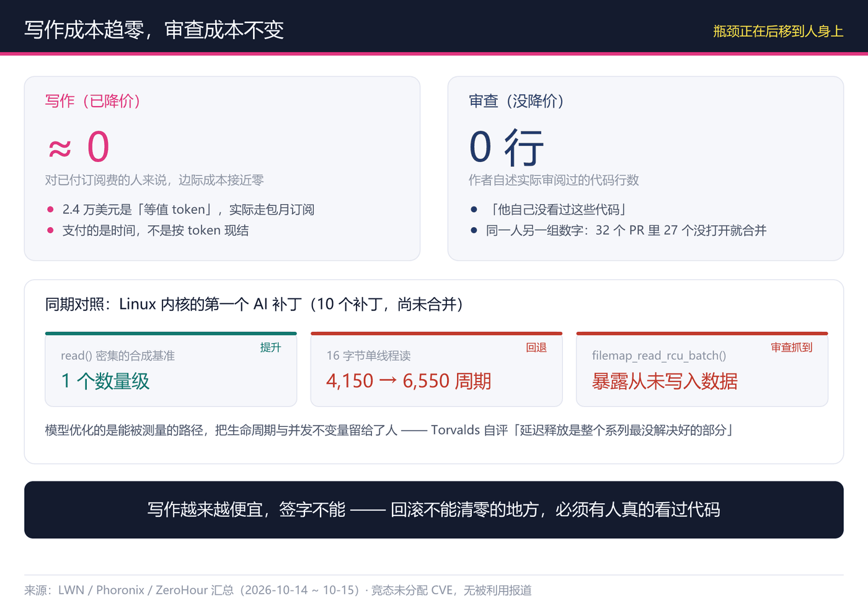The image size is (868, 608).
Task: Select the bullet about 32 个 PR 里 27 个
Action: point(626,230)
